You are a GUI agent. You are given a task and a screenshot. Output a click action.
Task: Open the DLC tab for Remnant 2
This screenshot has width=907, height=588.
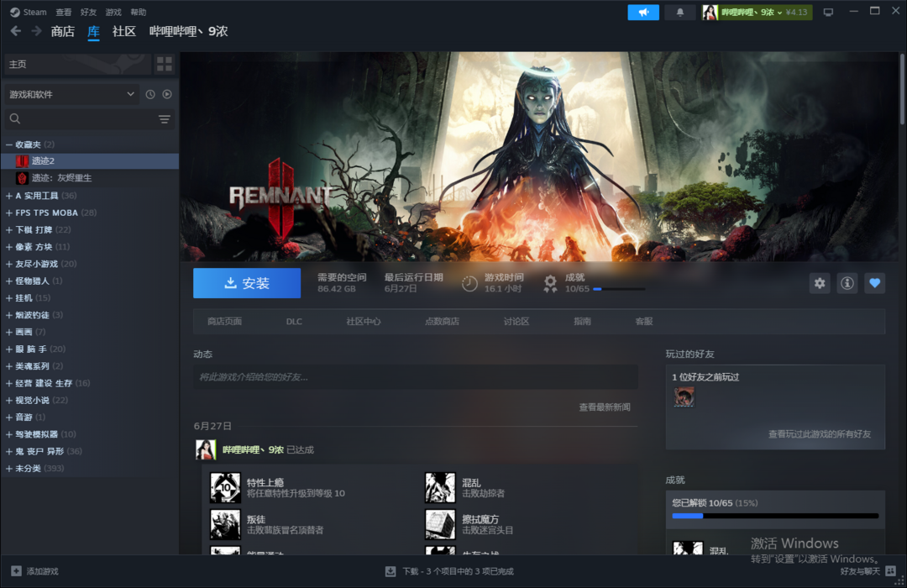tap(294, 321)
